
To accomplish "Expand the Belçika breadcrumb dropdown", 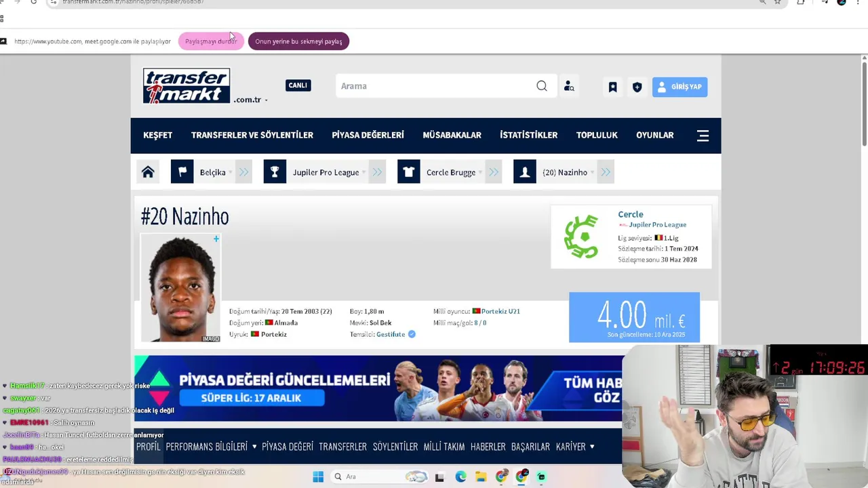I will [x=231, y=173].
